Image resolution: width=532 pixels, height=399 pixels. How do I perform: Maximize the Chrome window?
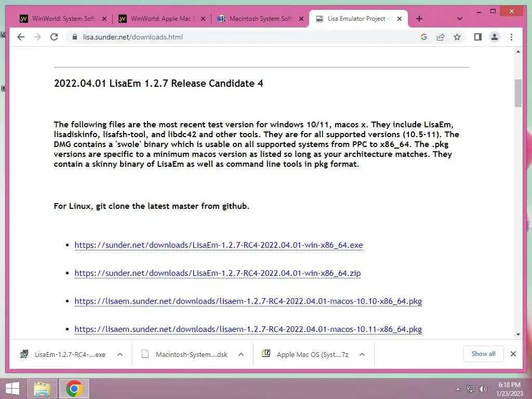click(493, 11)
